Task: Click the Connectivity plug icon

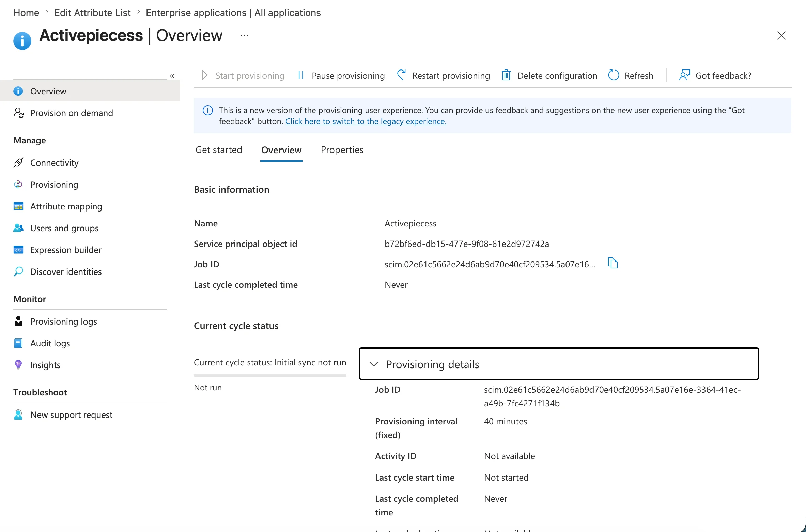Action: click(18, 162)
